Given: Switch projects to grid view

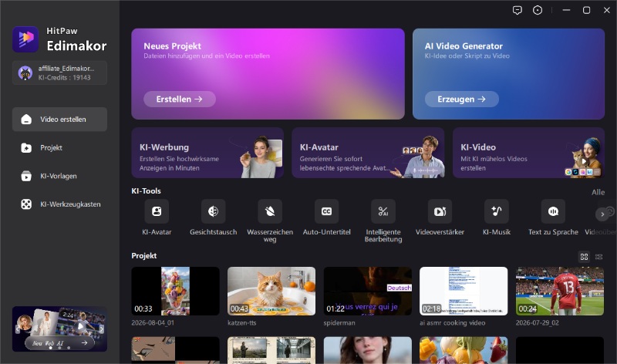Looking at the screenshot, I should coord(585,257).
